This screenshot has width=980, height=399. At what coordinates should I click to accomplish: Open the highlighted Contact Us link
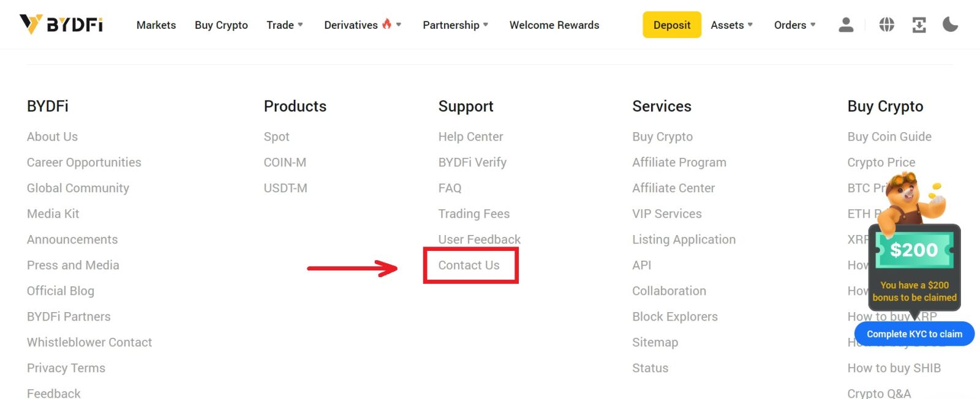tap(469, 265)
